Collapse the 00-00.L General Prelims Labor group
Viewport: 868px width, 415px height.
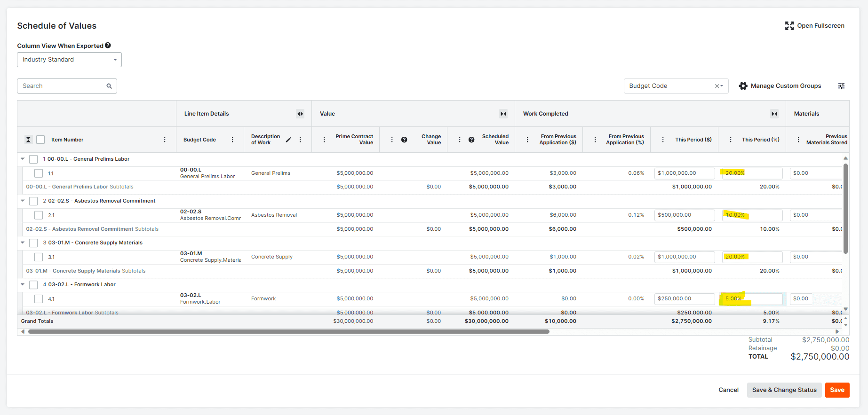[23, 159]
